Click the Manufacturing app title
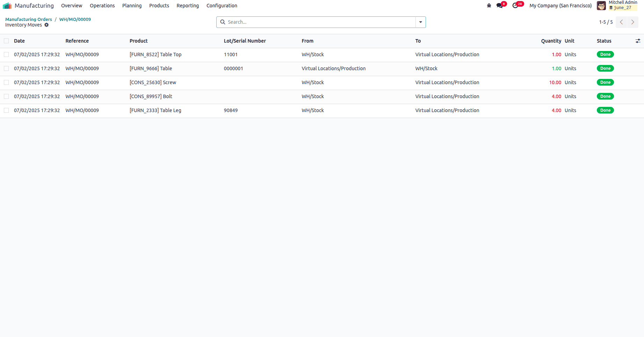Viewport: 644px width, 337px height. pyautogui.click(x=34, y=6)
